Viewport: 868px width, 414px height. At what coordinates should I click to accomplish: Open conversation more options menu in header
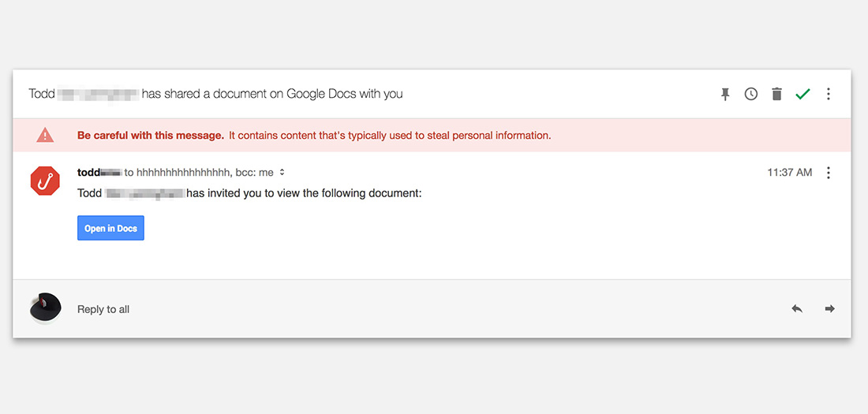[828, 94]
